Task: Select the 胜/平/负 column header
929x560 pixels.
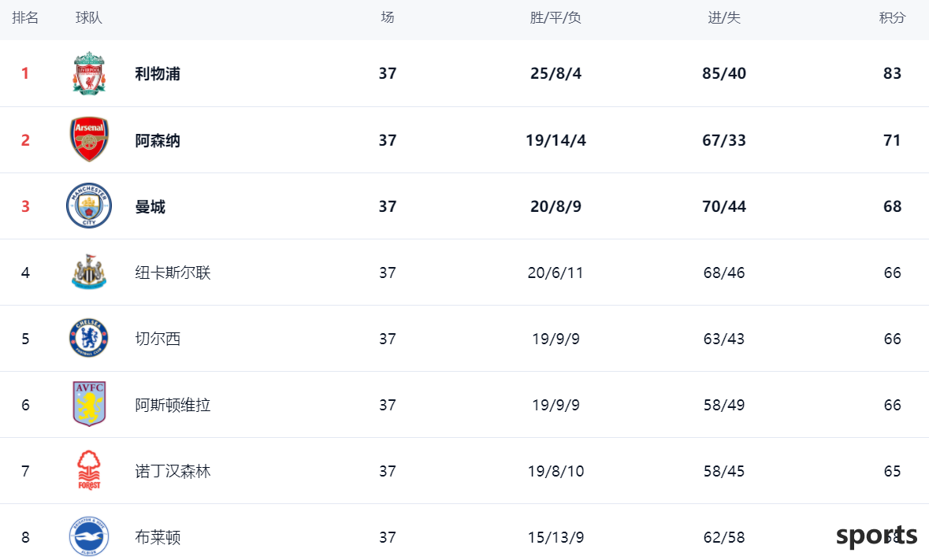Action: click(x=556, y=18)
